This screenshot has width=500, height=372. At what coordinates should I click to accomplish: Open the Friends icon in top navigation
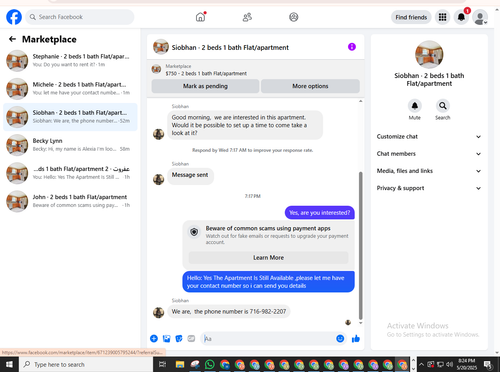click(247, 17)
